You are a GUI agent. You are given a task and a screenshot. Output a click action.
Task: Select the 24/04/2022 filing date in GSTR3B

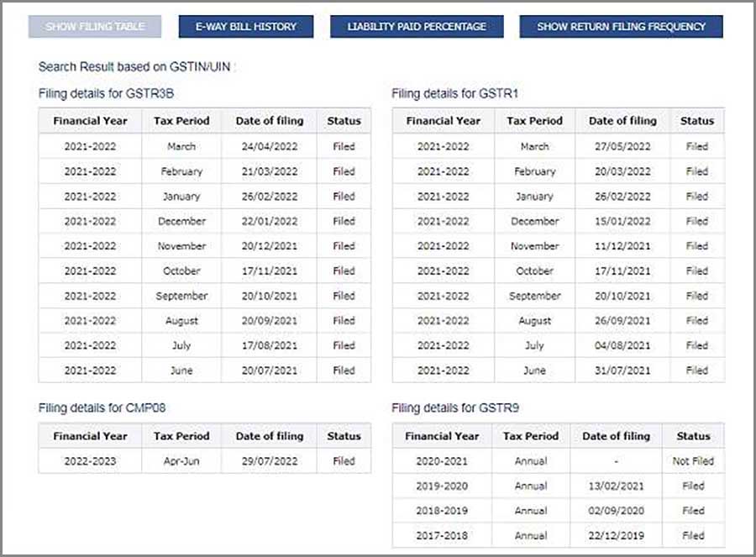pos(269,146)
